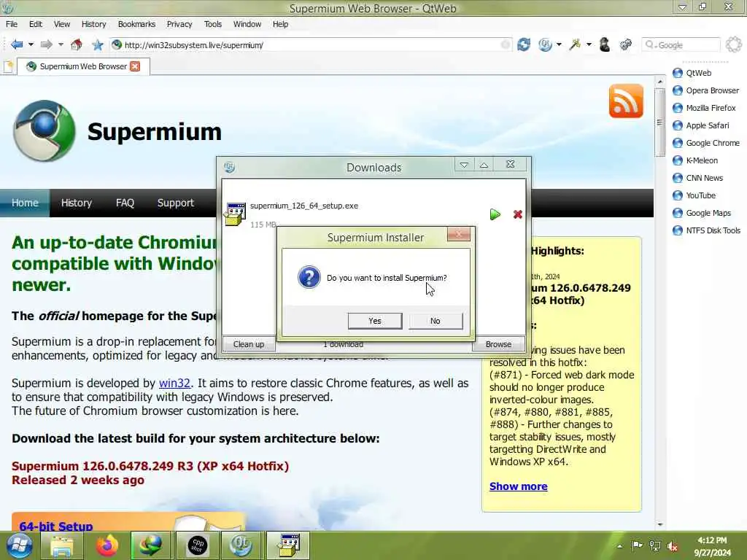Open Google search engine dropdown

tap(651, 44)
